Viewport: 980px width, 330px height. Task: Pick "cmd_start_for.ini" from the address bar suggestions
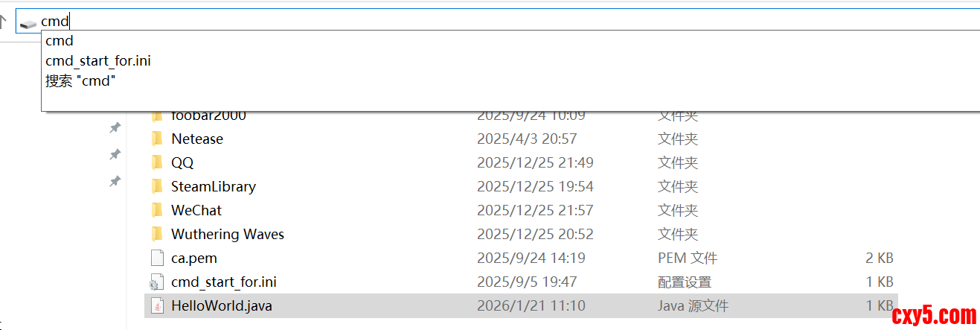click(x=97, y=61)
